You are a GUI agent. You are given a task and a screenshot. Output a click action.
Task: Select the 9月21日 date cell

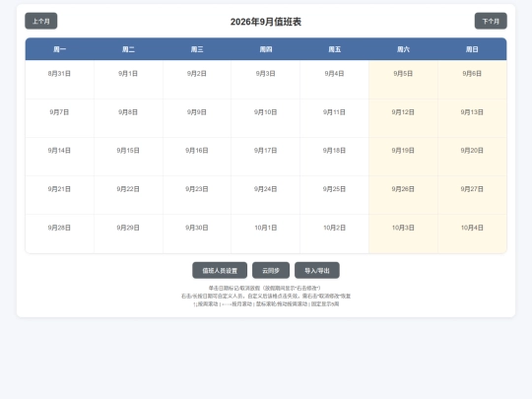(x=60, y=195)
